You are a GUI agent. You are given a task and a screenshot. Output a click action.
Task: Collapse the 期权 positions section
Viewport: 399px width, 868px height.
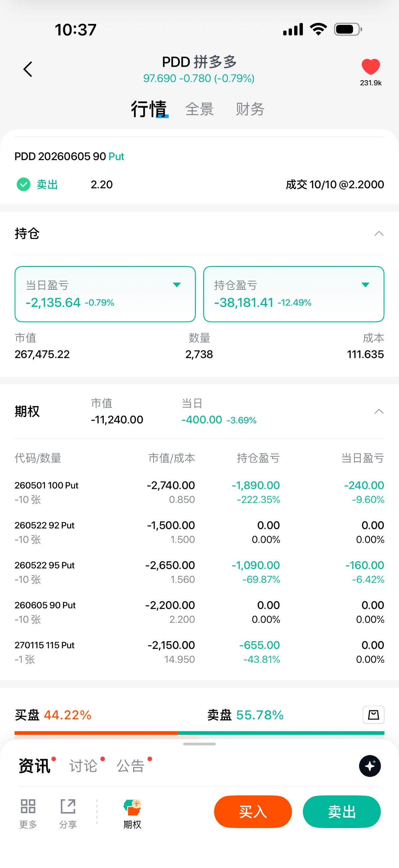(379, 411)
